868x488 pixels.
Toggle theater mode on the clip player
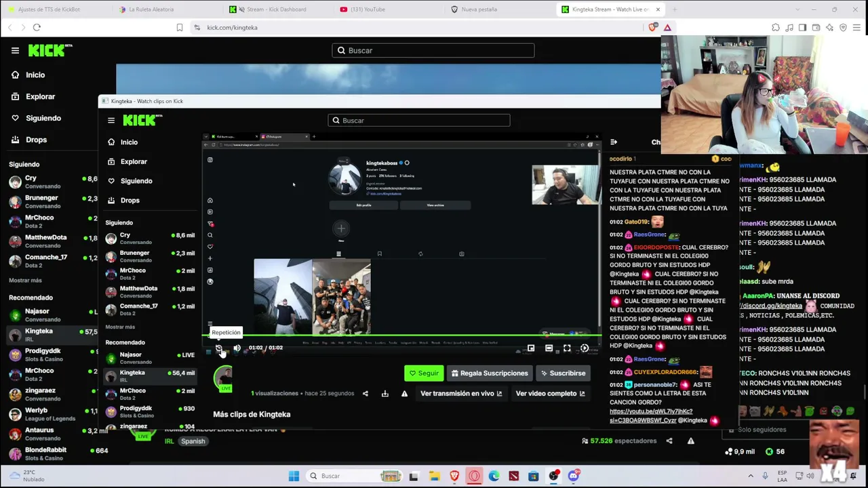(549, 348)
